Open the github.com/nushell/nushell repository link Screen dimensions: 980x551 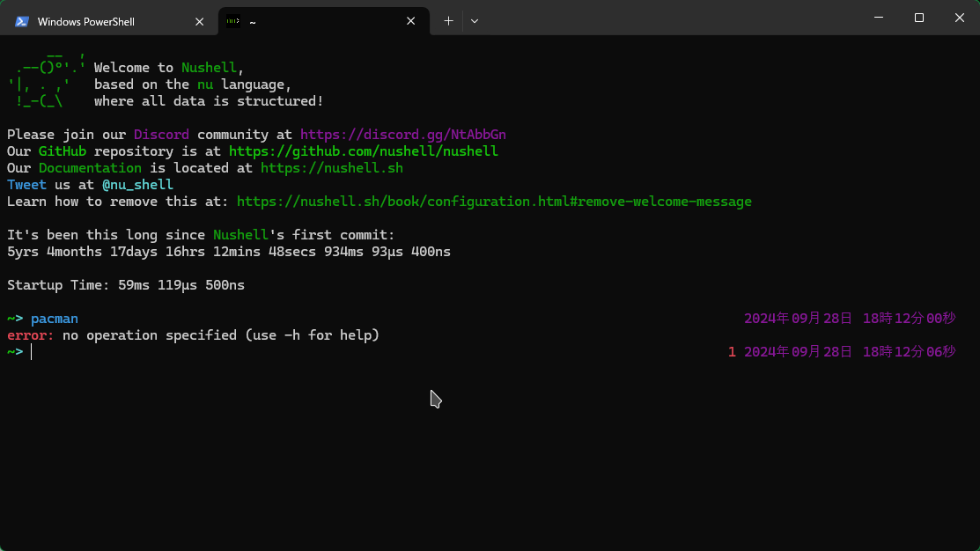pos(363,151)
